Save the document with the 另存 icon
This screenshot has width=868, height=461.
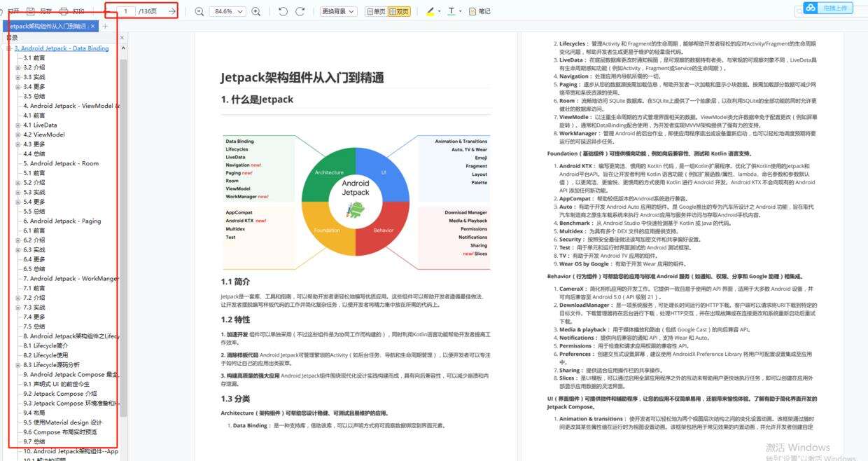[38, 10]
